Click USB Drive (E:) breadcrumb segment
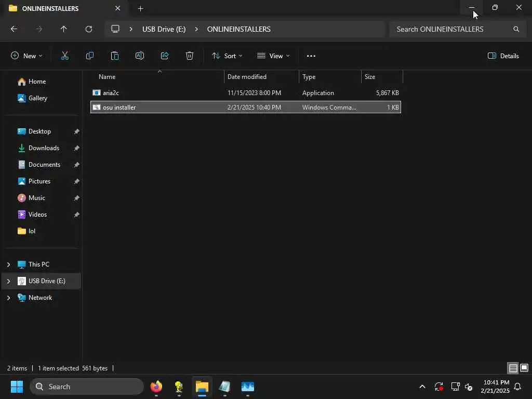 click(x=164, y=29)
